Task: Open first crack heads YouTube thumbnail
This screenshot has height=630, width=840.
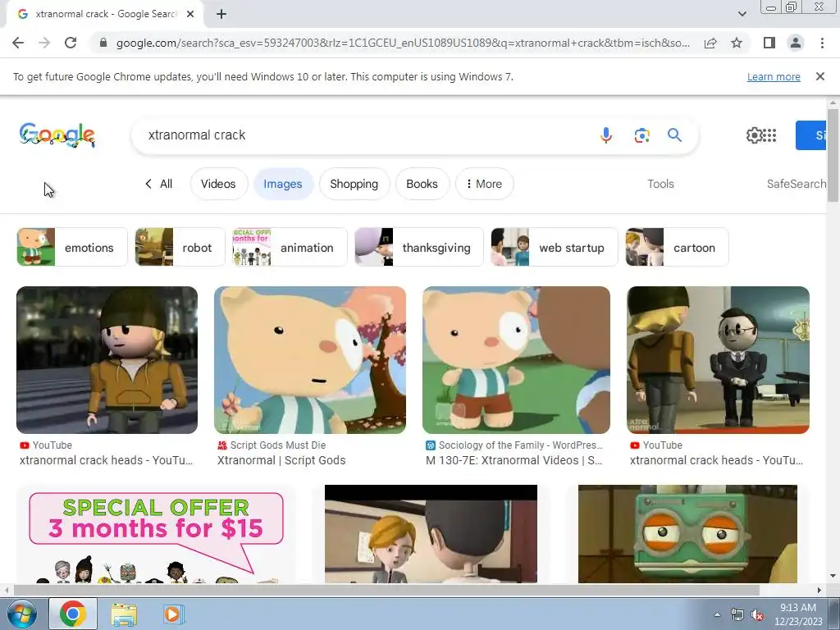Action: tap(107, 360)
